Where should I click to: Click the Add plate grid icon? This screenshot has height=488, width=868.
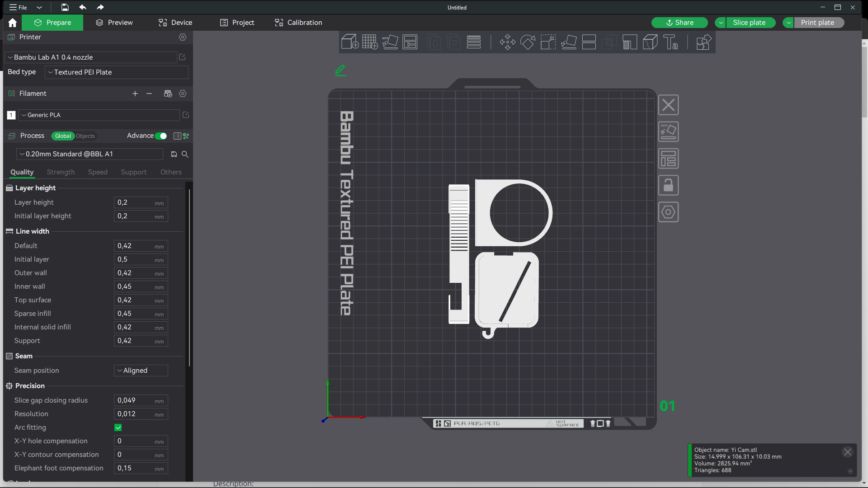[x=370, y=42]
